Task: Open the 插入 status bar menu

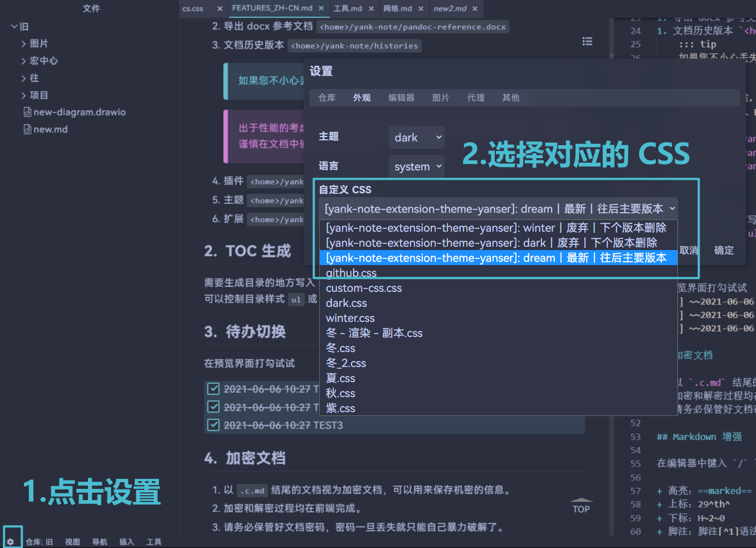Action: pyautogui.click(x=126, y=542)
